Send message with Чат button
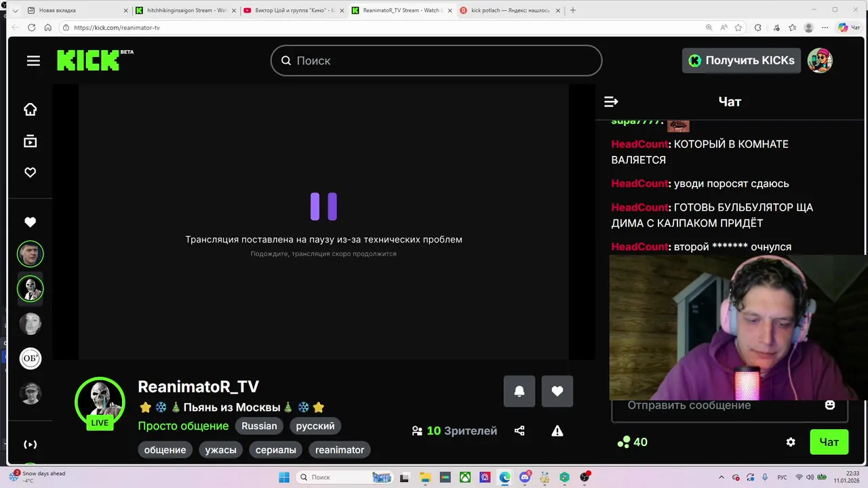868x488 pixels. [829, 442]
